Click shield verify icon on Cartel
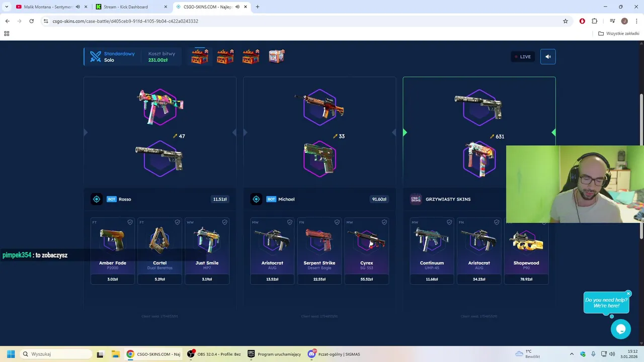Viewport: 644px width, 362px height. (177, 222)
